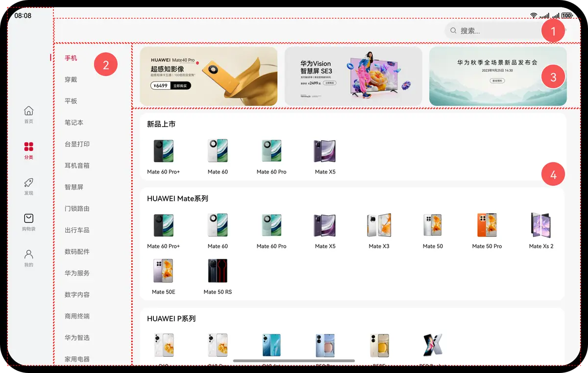Screen dimensions: 588x373
Task: Open the 华为秋季全场景新品发布会 banner
Action: 498,76
